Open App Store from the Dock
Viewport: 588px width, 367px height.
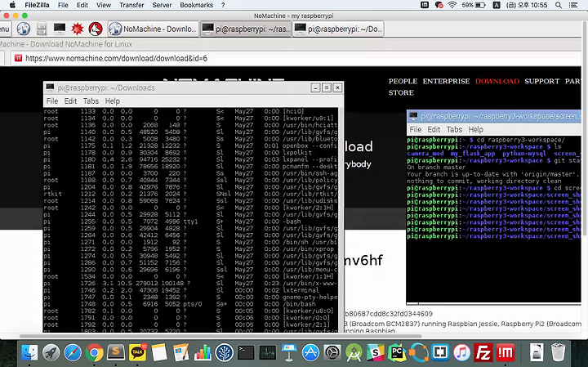(x=310, y=353)
